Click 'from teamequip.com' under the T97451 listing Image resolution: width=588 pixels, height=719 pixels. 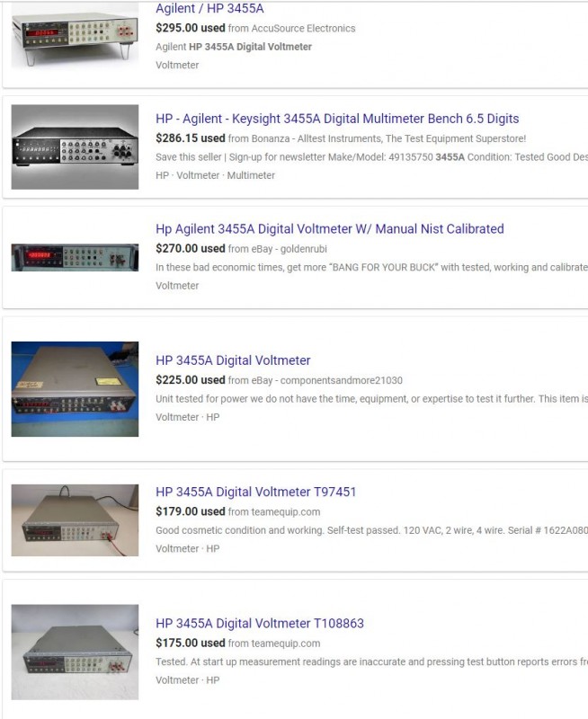tap(274, 512)
